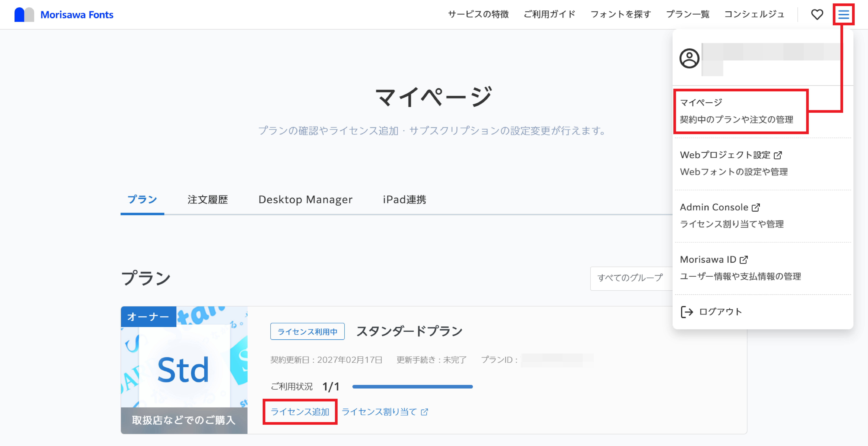Image resolution: width=868 pixels, height=446 pixels.
Task: Open プラン一覧 from the header
Action: (688, 14)
